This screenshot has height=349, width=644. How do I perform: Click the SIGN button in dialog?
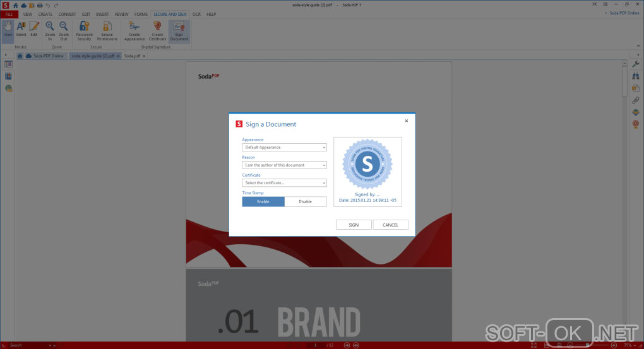(354, 225)
